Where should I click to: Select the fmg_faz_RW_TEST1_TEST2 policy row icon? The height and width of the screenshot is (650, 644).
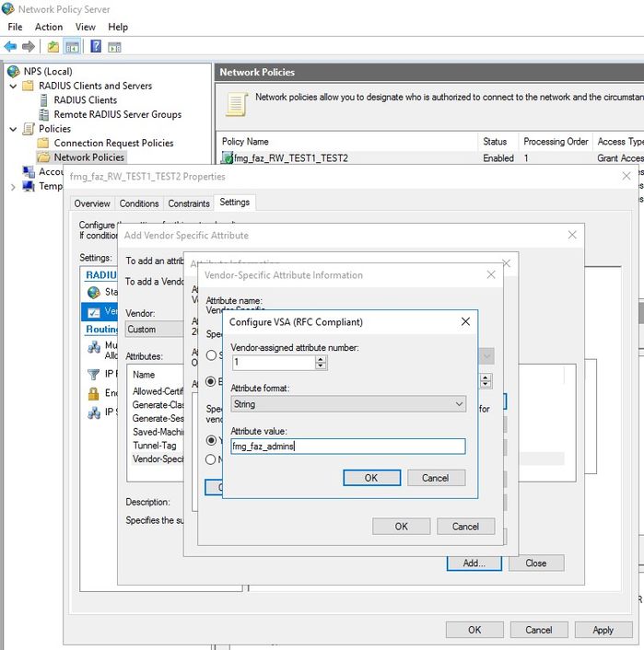pyautogui.click(x=228, y=157)
